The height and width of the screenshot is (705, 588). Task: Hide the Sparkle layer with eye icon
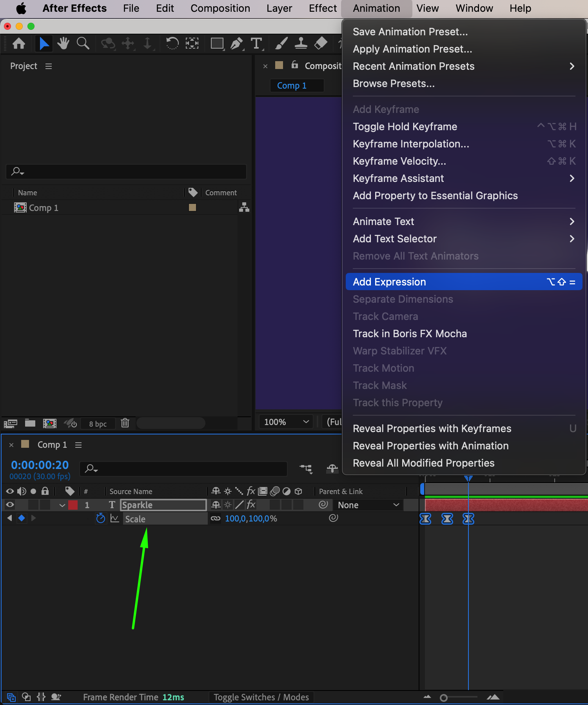point(10,505)
